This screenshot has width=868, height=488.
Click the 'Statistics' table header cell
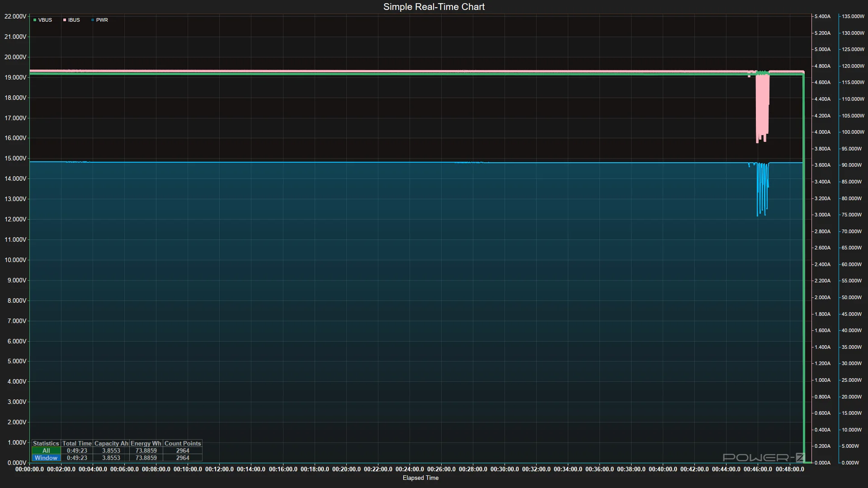(46, 443)
